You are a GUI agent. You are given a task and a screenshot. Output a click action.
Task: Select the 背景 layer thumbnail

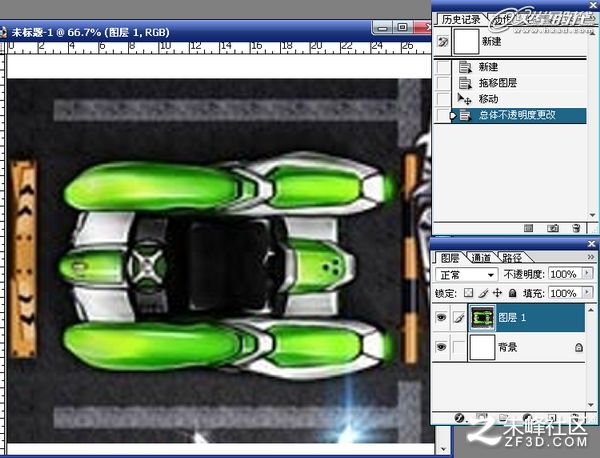coord(482,347)
